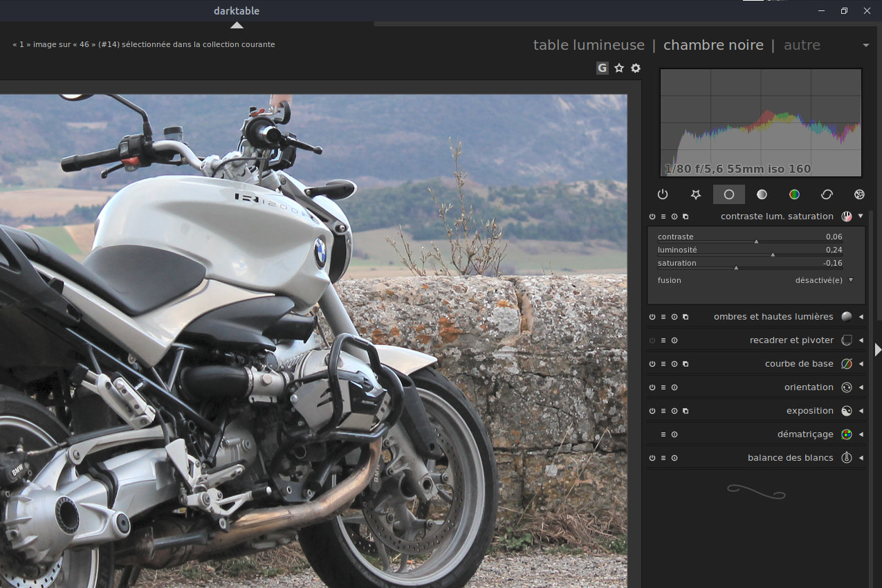Click the histogram display
The width and height of the screenshot is (882, 588).
click(761, 122)
